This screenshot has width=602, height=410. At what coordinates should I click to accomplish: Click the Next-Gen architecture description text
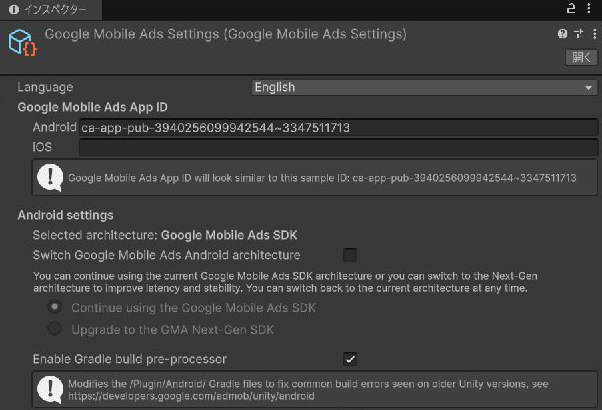pyautogui.click(x=285, y=282)
